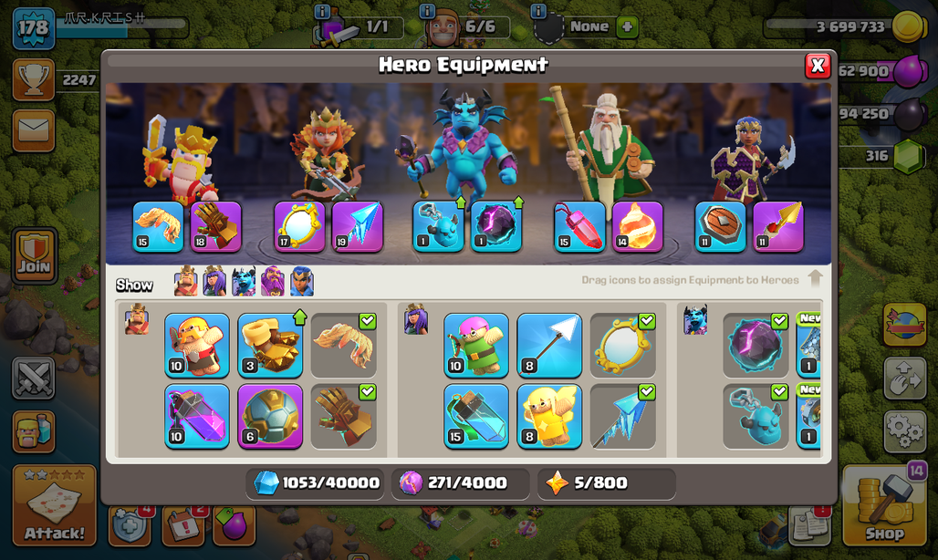938x560 pixels.
Task: Select the level 8 Healer Puppet equipment
Action: pyautogui.click(x=549, y=417)
